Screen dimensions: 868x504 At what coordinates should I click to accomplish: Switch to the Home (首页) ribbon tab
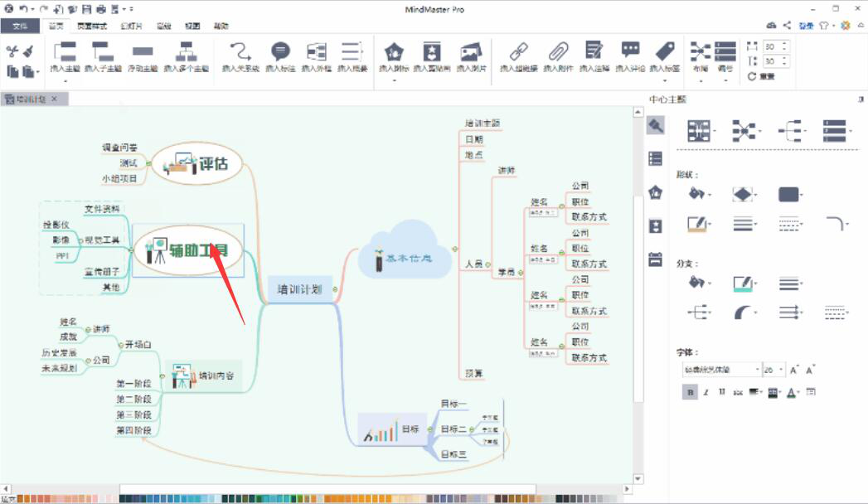(x=56, y=26)
